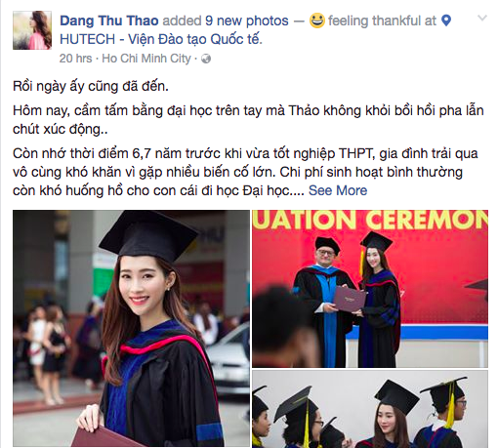This screenshot has width=498, height=448.
Task: Click the location pin icon
Action: 446,20
